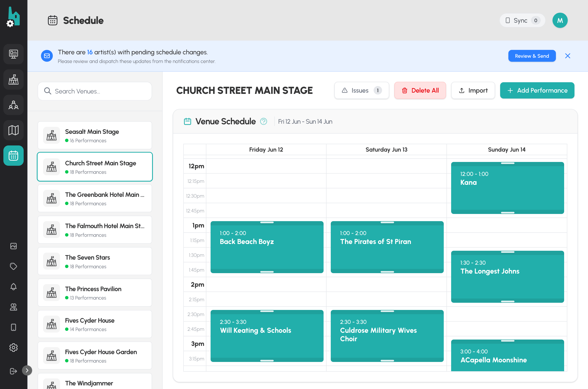The height and width of the screenshot is (389, 588).
Task: Open The Longest Johns performance
Action: [508, 277]
